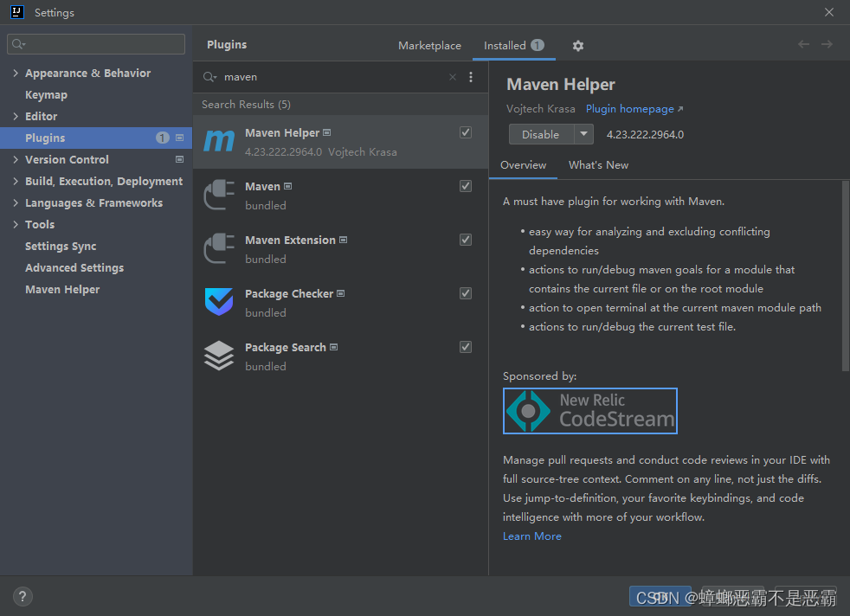850x616 pixels.
Task: Click the Disable plugin button
Action: tap(540, 134)
